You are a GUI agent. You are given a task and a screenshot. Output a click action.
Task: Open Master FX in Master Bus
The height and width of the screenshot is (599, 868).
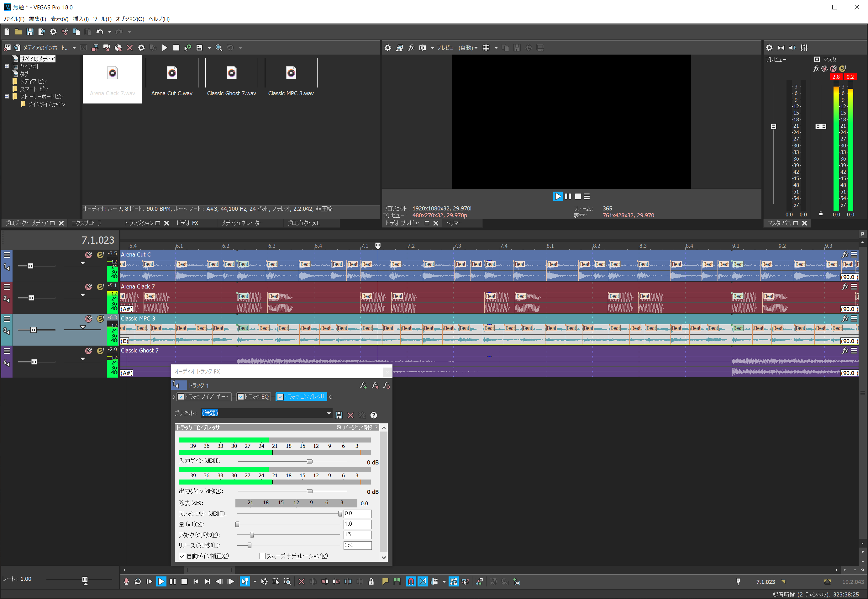[x=816, y=69]
